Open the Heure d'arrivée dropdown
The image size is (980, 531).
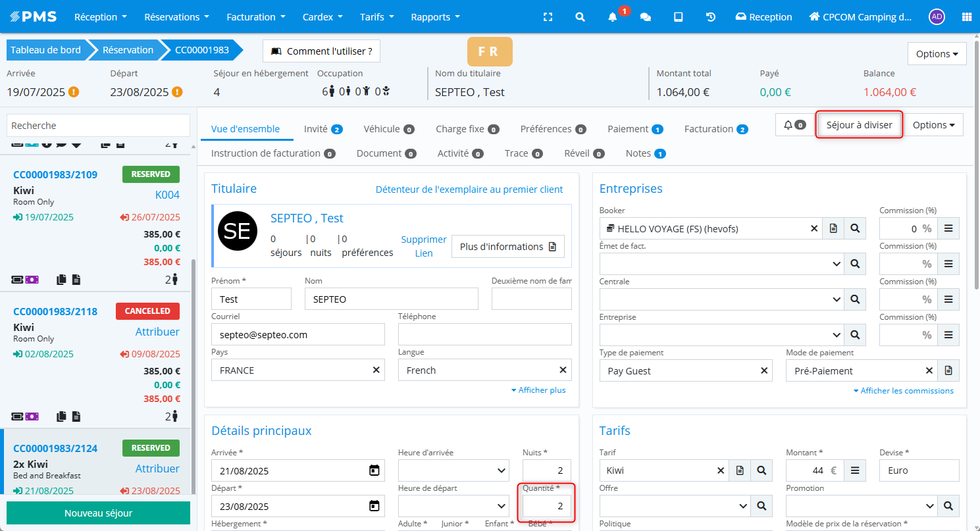(453, 470)
